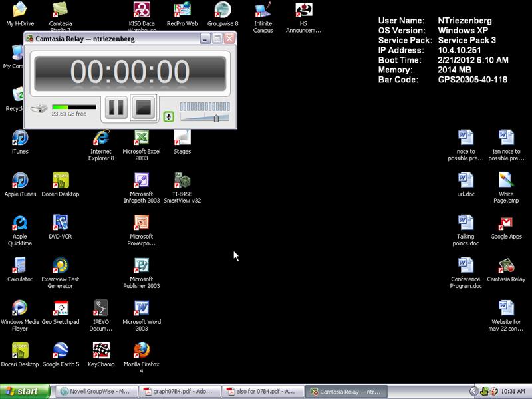Launch Groupwise 8 from desktop
Viewport: 532px width, 399px height.
[x=223, y=13]
